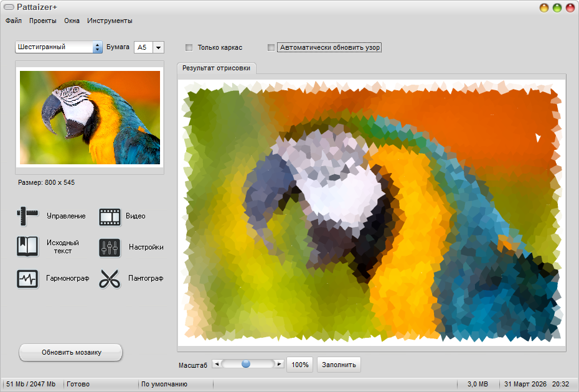This screenshot has width=579, height=392.
Task: Click the Видео film strip icon
Action: tap(110, 217)
